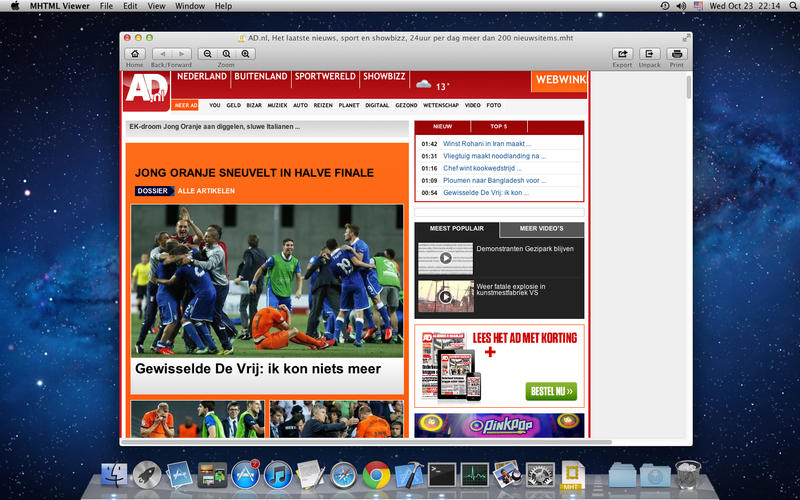Open the NEDERLAND section

202,77
